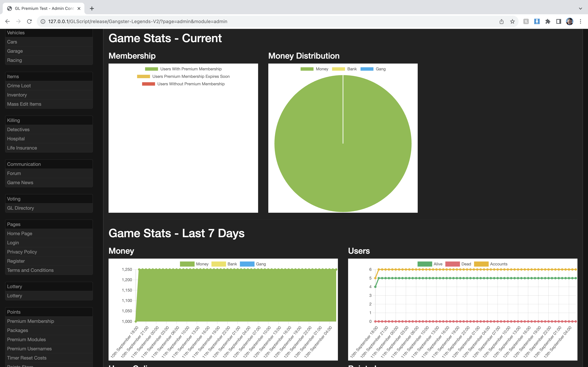Show site information for the address bar
Image resolution: width=588 pixels, height=367 pixels.
point(43,21)
